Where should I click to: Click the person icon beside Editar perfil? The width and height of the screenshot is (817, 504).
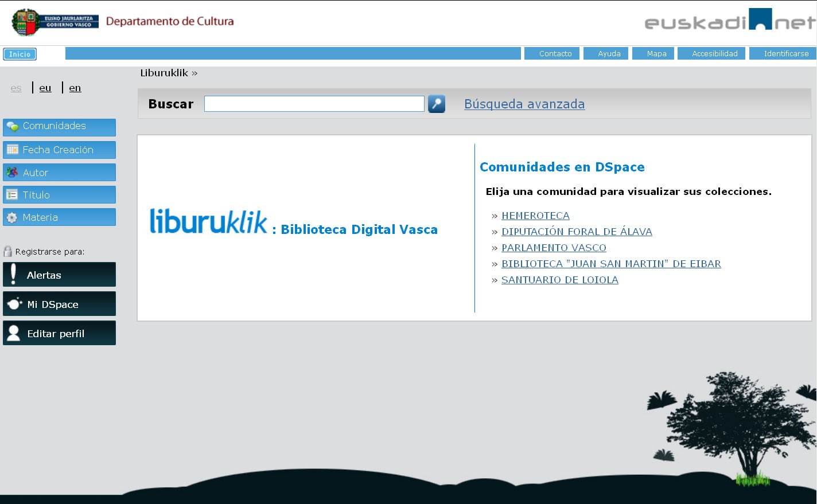point(13,333)
